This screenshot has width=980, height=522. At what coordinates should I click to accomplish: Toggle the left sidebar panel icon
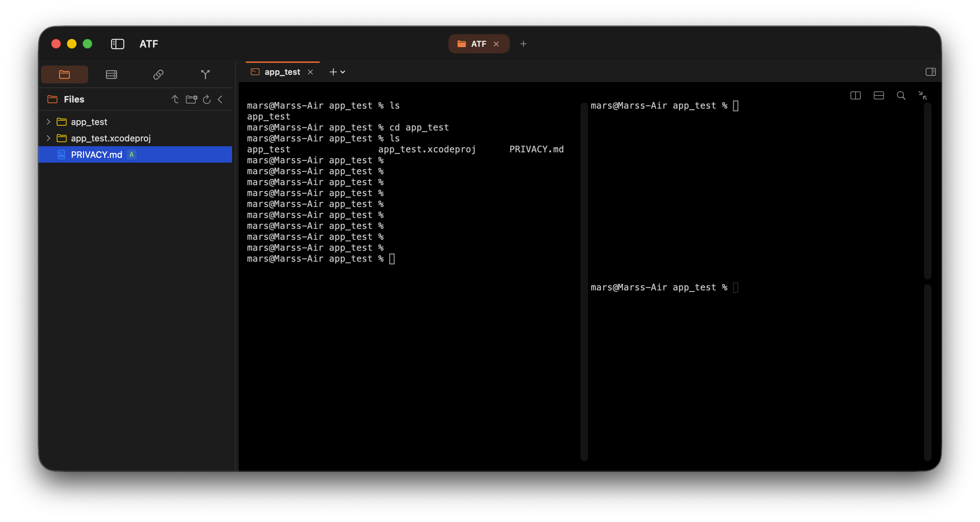[x=118, y=44]
